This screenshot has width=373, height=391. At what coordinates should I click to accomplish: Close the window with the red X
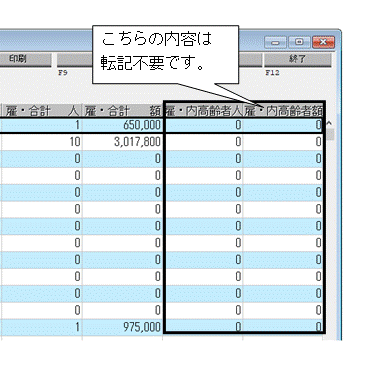[x=323, y=42]
